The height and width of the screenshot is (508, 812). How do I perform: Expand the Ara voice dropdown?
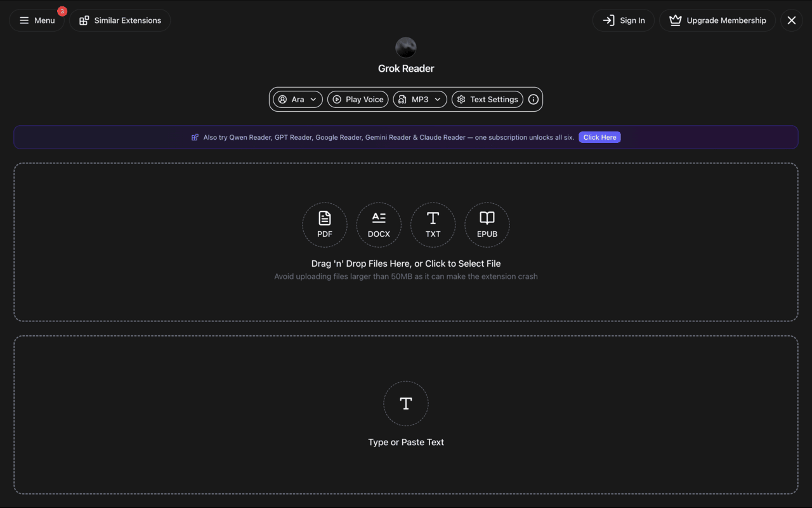tap(298, 99)
